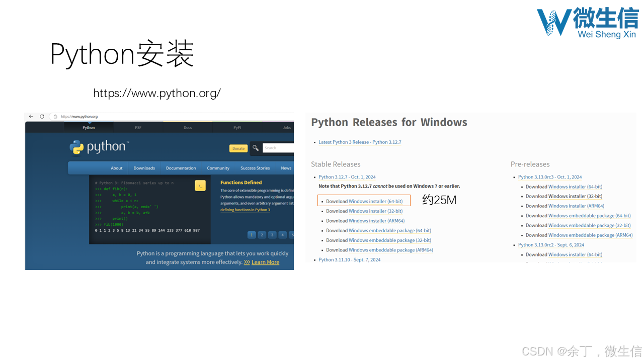Click the magnifier search icon
The image size is (644, 362).
256,148
